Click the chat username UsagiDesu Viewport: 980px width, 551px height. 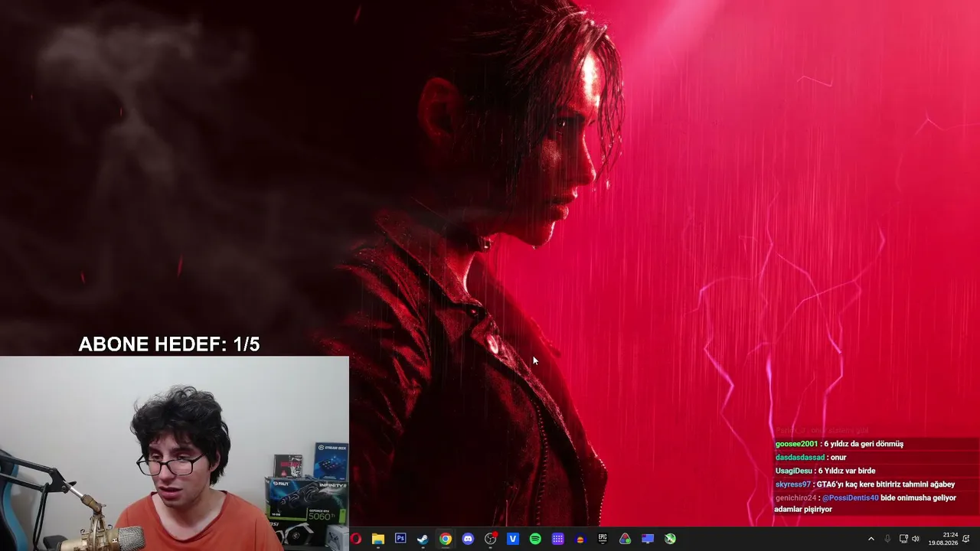coord(793,471)
